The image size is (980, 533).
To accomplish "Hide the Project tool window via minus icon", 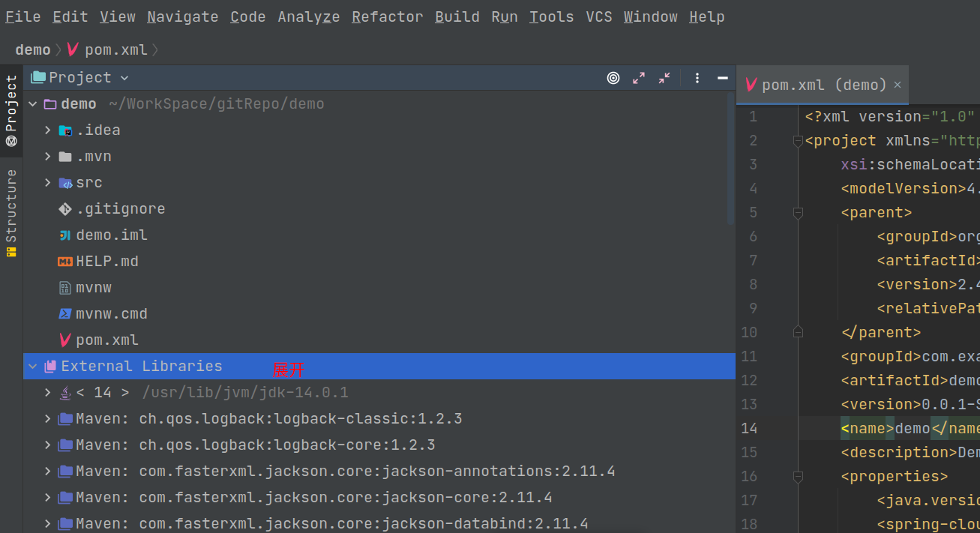I will (723, 78).
